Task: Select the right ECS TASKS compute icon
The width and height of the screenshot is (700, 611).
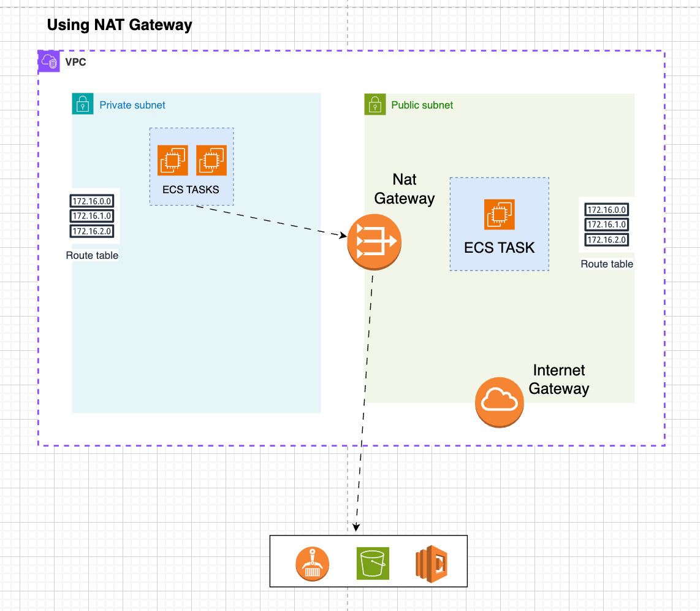Action: (x=211, y=160)
